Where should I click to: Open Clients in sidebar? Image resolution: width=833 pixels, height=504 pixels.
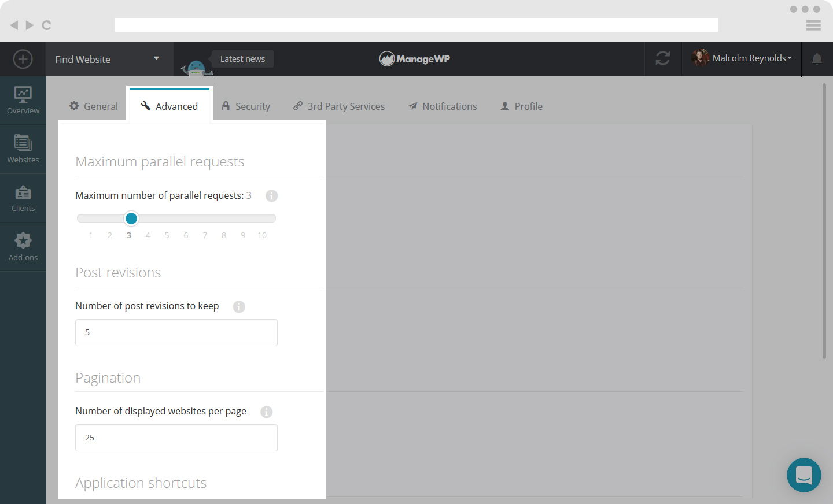pyautogui.click(x=23, y=198)
